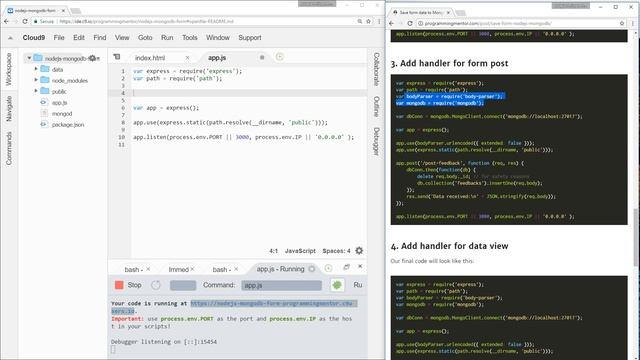Open the Debugger side panel

click(x=376, y=141)
